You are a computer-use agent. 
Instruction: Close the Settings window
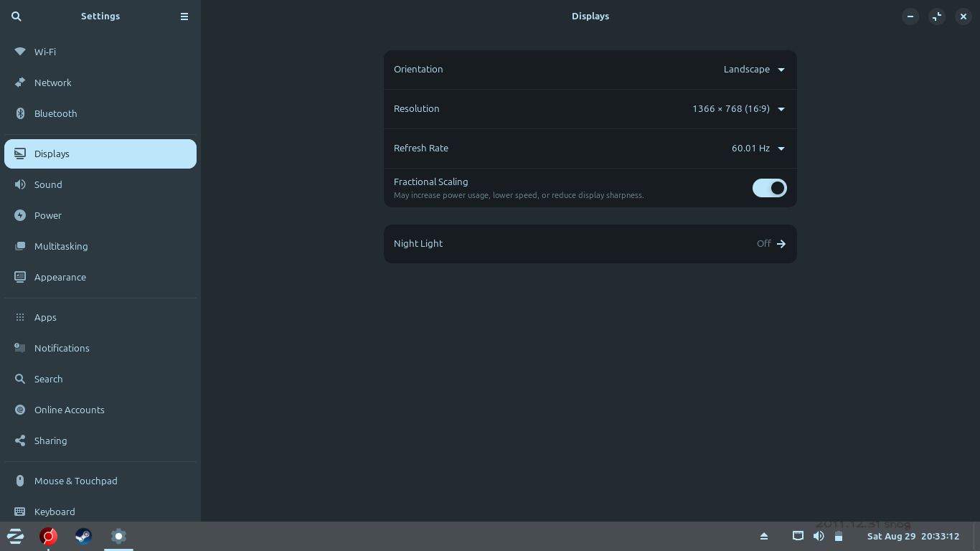coord(963,16)
